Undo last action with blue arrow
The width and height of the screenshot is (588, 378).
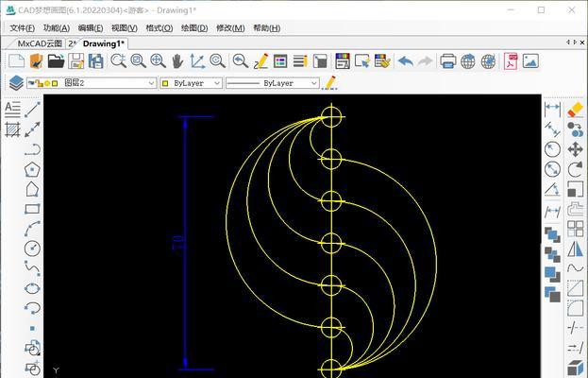[406, 60]
